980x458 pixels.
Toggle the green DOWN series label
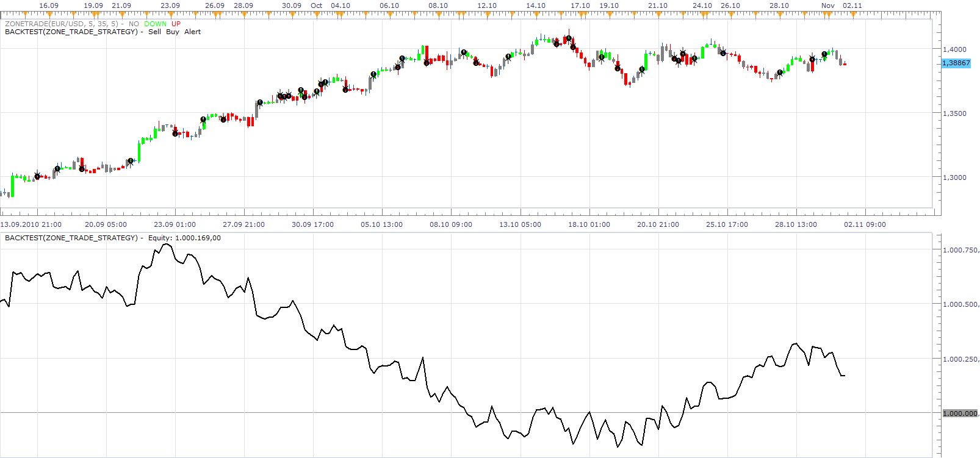coord(155,24)
